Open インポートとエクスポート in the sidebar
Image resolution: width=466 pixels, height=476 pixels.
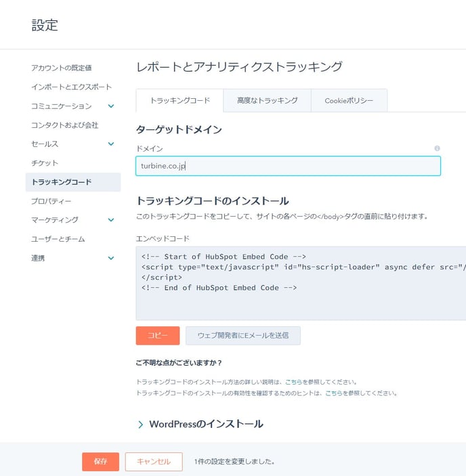(x=72, y=87)
